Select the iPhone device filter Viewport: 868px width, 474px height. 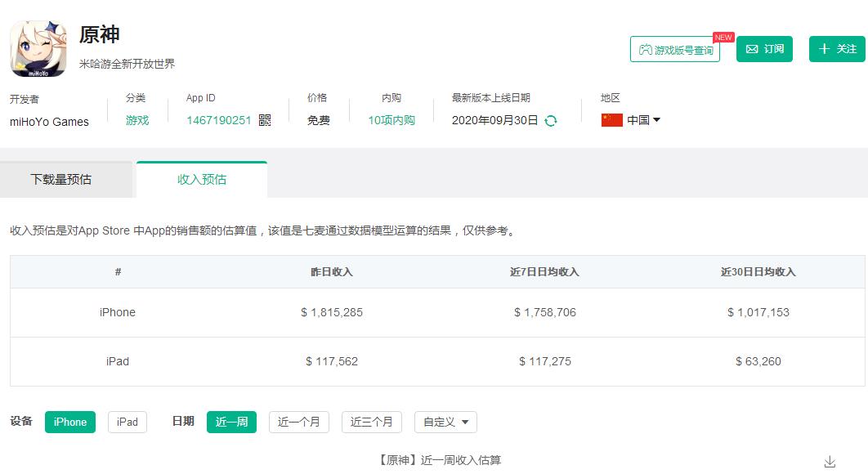70,422
